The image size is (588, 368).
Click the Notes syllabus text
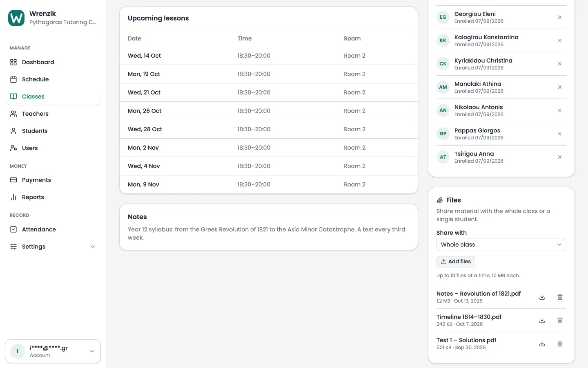pyautogui.click(x=266, y=233)
